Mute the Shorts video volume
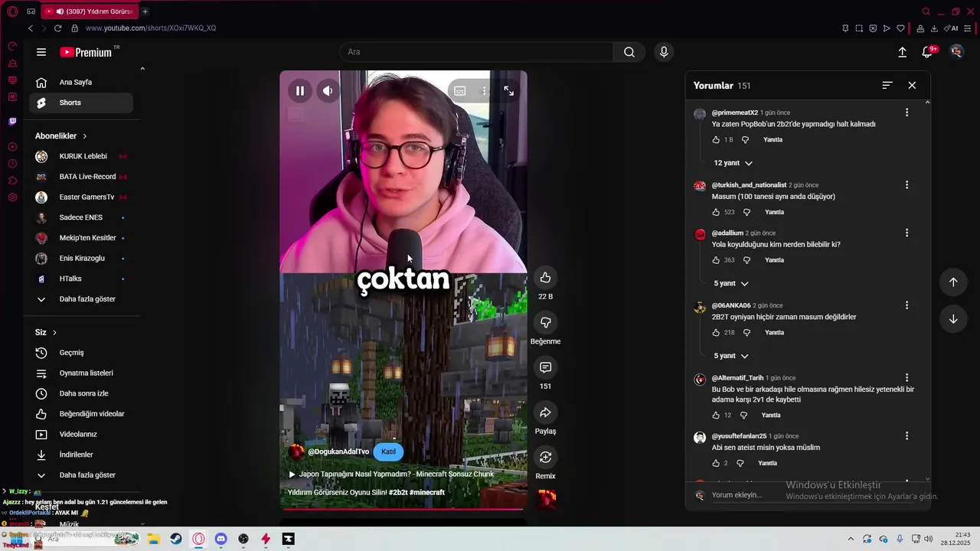980x551 pixels. coord(328,91)
